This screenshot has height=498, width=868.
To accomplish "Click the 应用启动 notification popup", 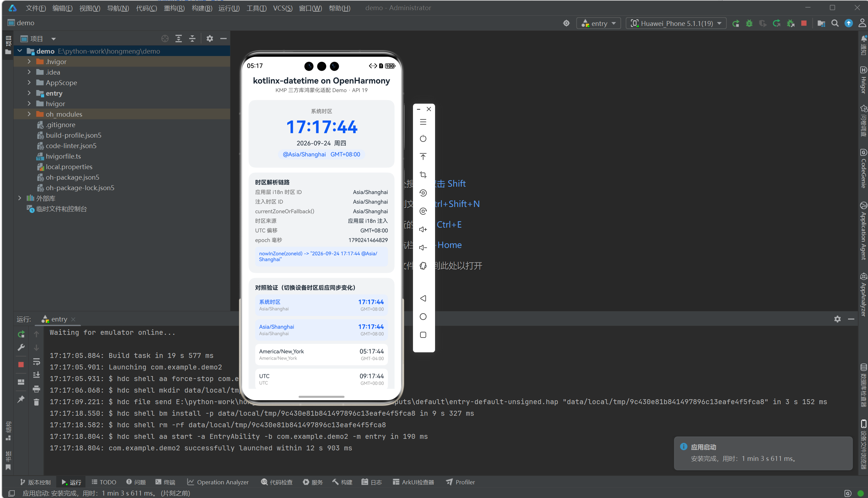I will [763, 453].
